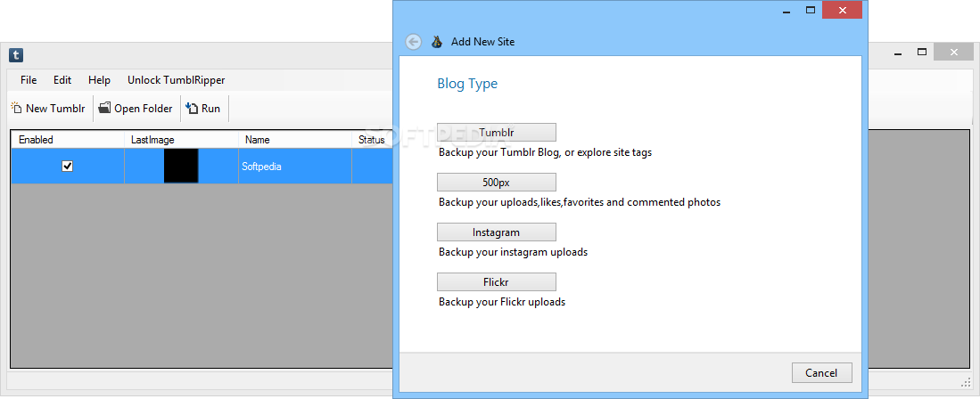This screenshot has height=399, width=980.
Task: Open the File menu
Action: pos(29,80)
